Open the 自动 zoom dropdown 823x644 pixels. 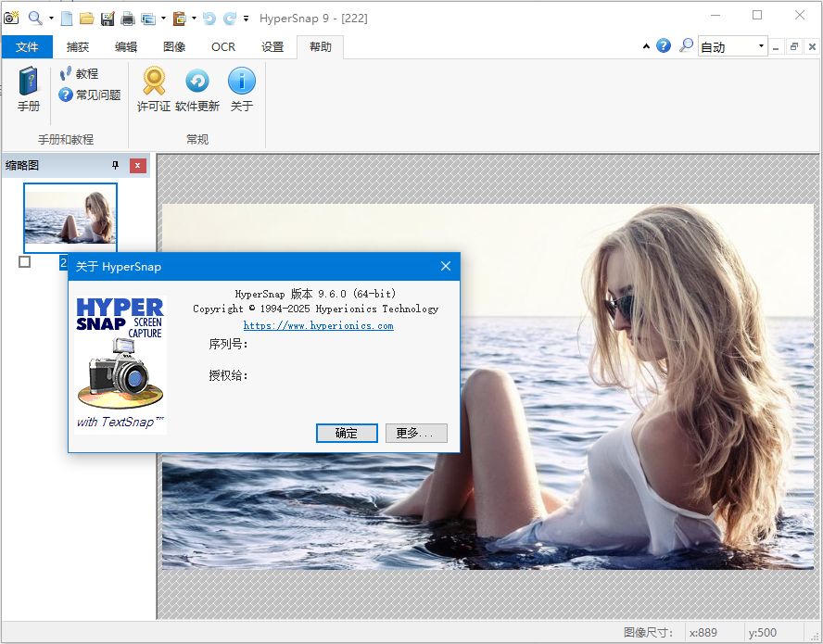732,45
